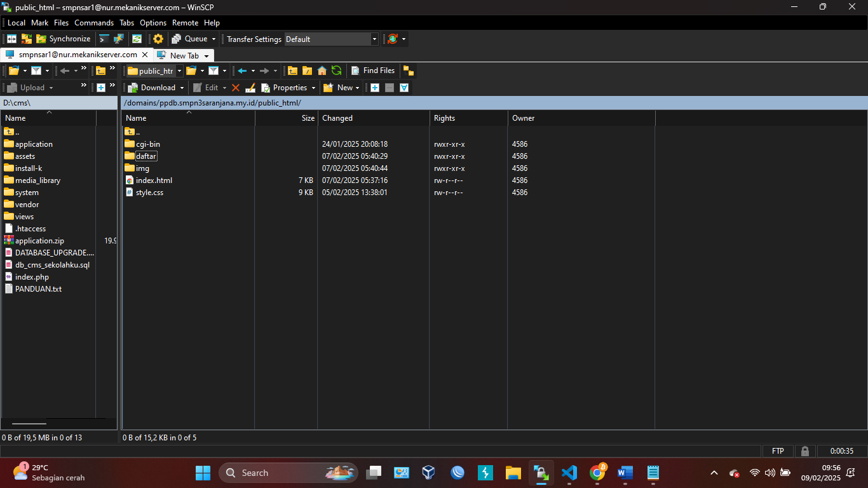Sort remote list by Changed column header
The width and height of the screenshot is (868, 488).
[374, 118]
